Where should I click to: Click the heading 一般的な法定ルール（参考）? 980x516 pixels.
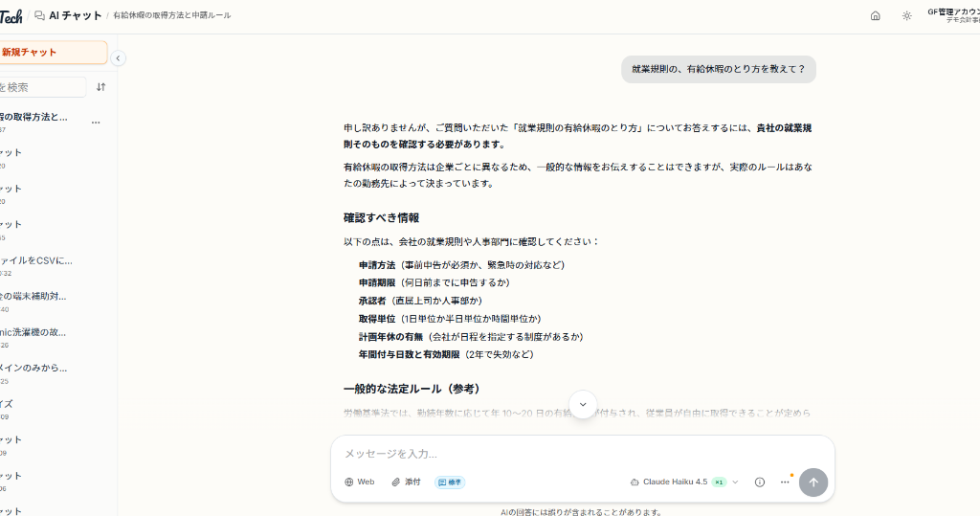tap(413, 389)
